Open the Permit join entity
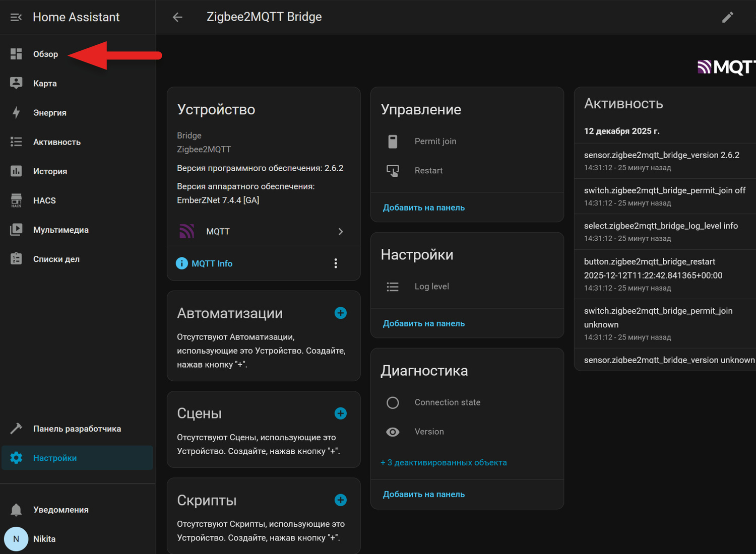 (x=467, y=142)
